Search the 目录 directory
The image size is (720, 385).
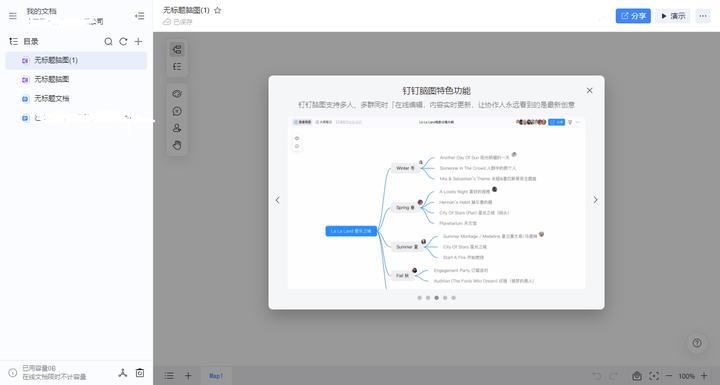click(108, 41)
